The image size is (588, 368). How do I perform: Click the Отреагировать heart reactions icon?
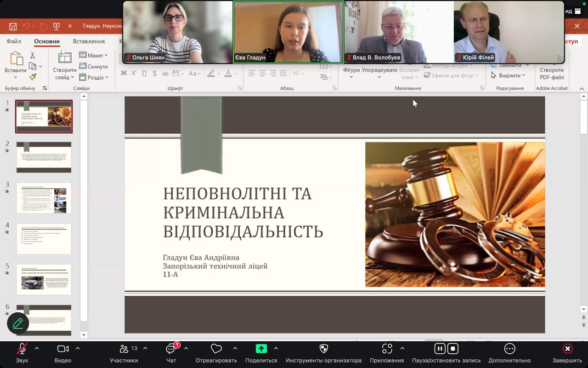216,349
